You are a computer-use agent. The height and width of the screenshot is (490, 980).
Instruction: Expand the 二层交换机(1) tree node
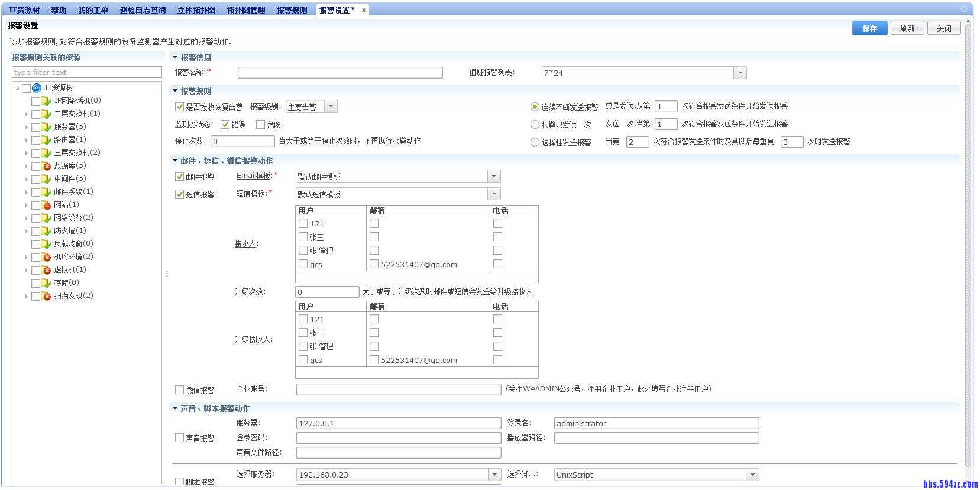tap(26, 114)
